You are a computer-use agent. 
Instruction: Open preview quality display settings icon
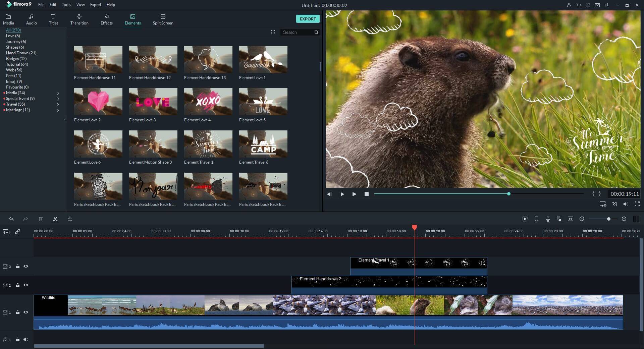(603, 204)
